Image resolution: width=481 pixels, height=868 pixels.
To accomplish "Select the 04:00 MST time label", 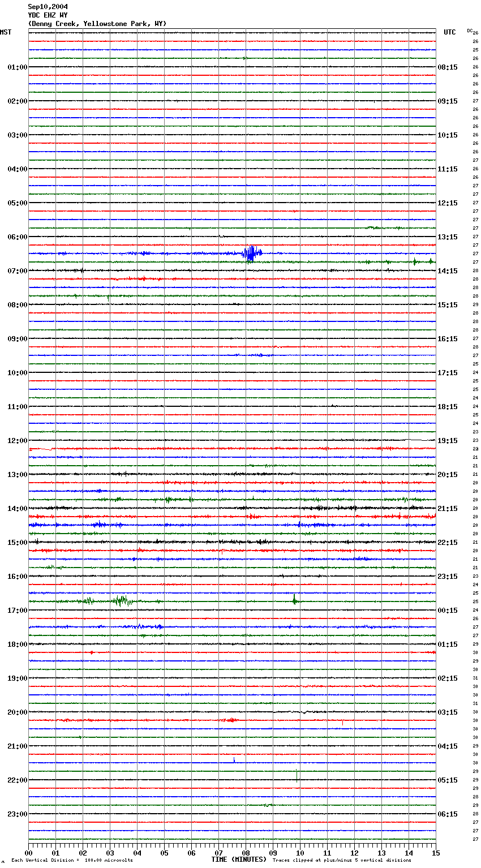I will click(x=18, y=169).
